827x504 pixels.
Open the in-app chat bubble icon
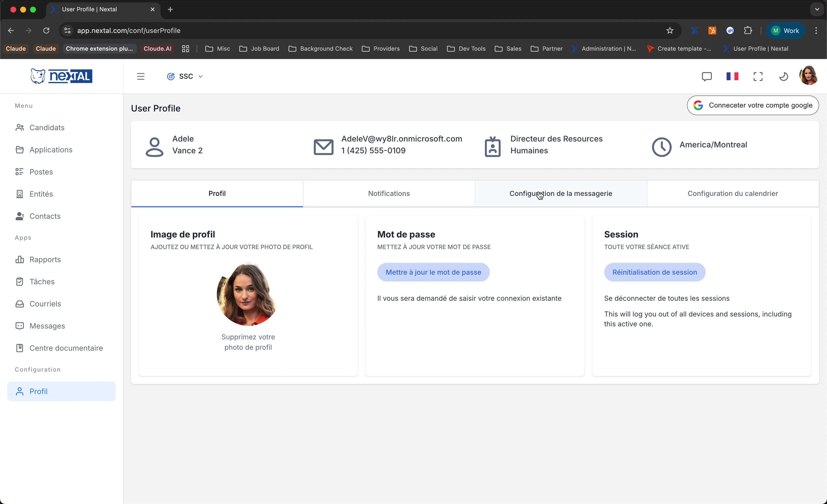pos(707,76)
